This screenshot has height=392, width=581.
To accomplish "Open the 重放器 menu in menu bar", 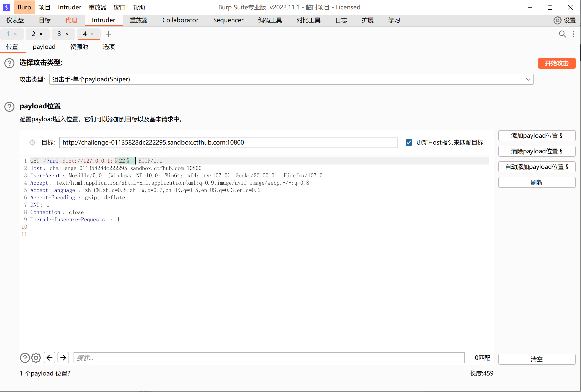I will [98, 7].
